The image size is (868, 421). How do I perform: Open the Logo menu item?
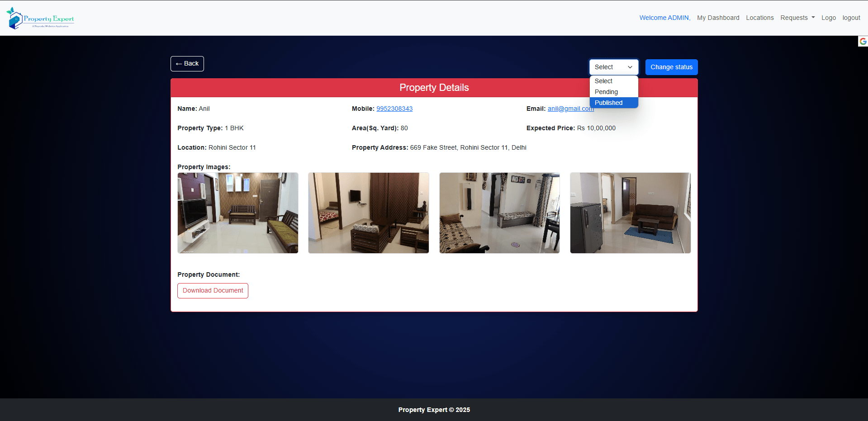[x=828, y=18]
